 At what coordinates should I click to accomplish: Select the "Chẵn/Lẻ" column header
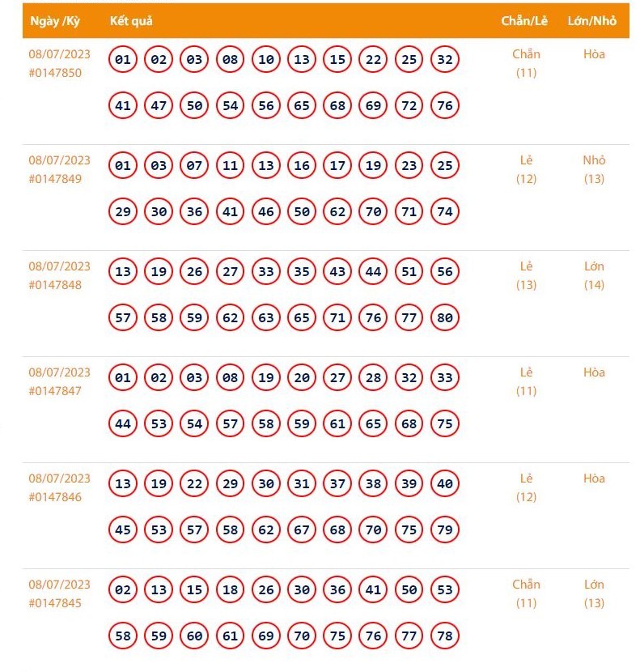pyautogui.click(x=524, y=21)
